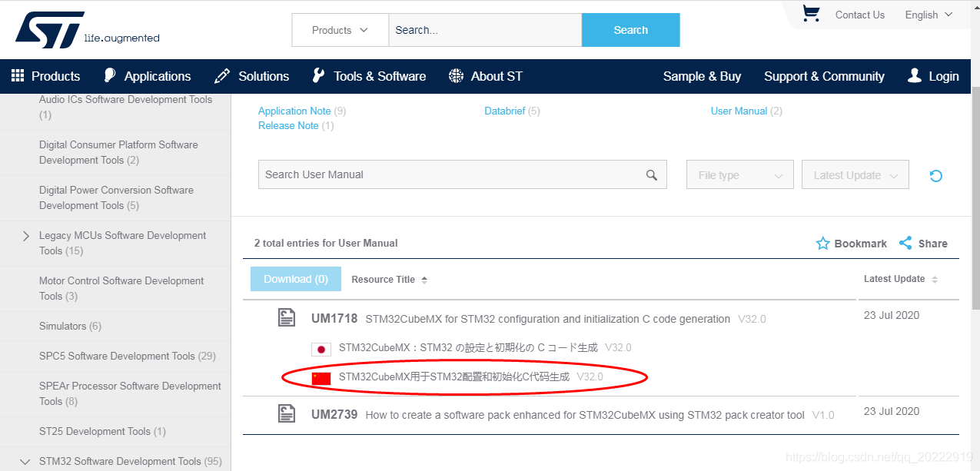This screenshot has width=980, height=471.
Task: Click the Login user icon
Action: (915, 75)
